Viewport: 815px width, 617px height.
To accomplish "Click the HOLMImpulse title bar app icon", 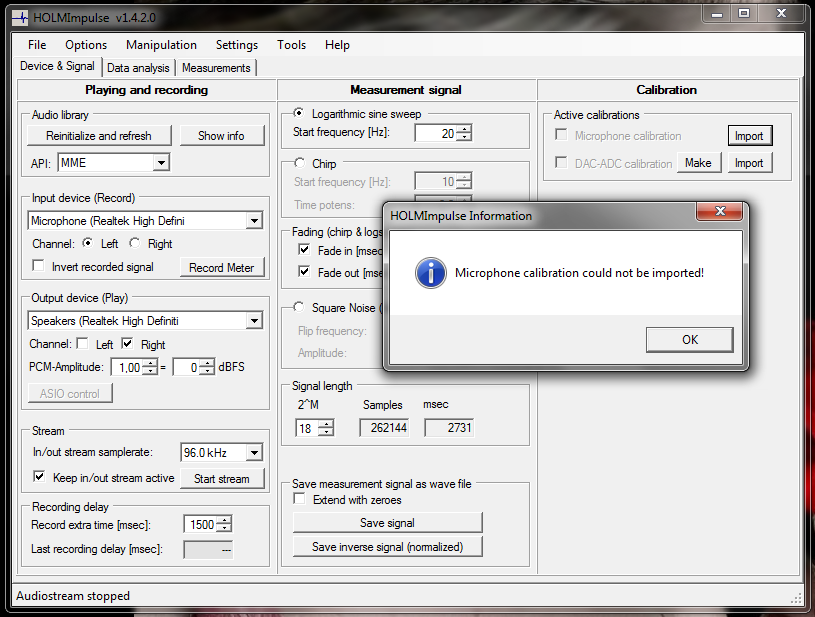I will click(20, 18).
